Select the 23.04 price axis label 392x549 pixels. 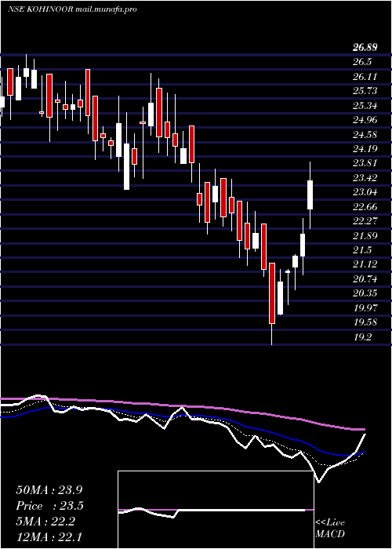tap(365, 192)
